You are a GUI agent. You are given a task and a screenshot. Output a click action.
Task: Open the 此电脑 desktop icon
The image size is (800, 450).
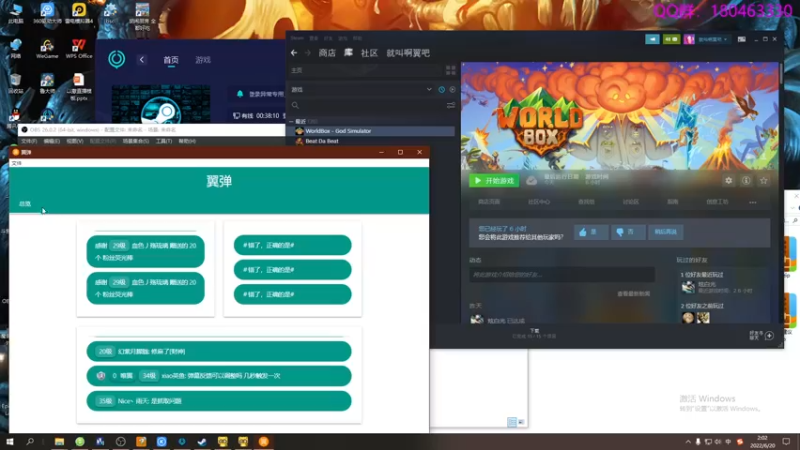(x=15, y=13)
